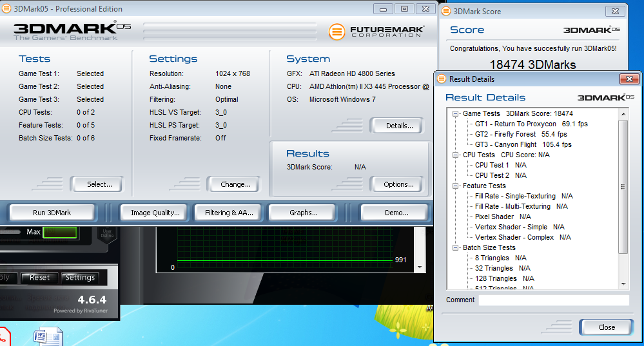Select Vertex Shader - Complex row
The height and width of the screenshot is (346, 644).
coord(523,237)
